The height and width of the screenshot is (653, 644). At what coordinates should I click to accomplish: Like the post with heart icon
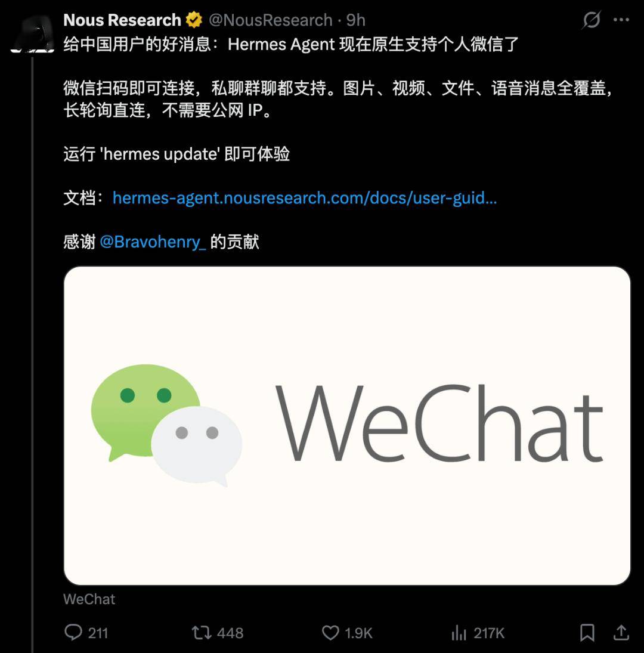coord(330,633)
